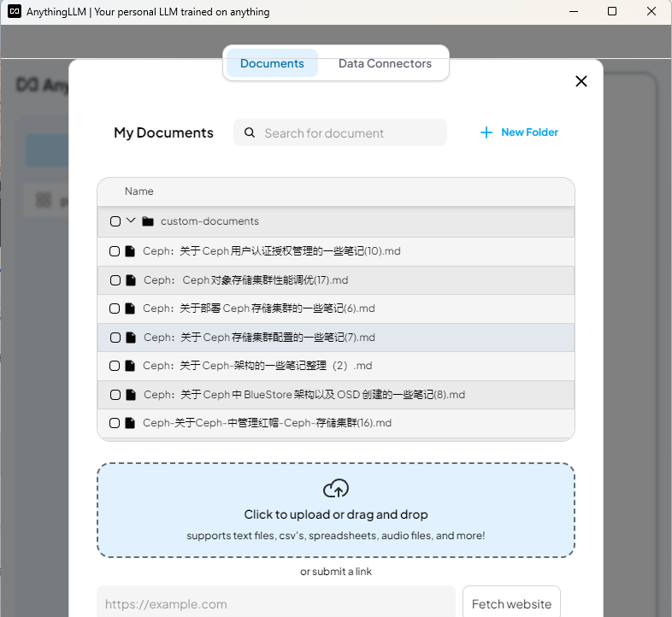
Task: Click the Fetch website button
Action: tap(512, 603)
